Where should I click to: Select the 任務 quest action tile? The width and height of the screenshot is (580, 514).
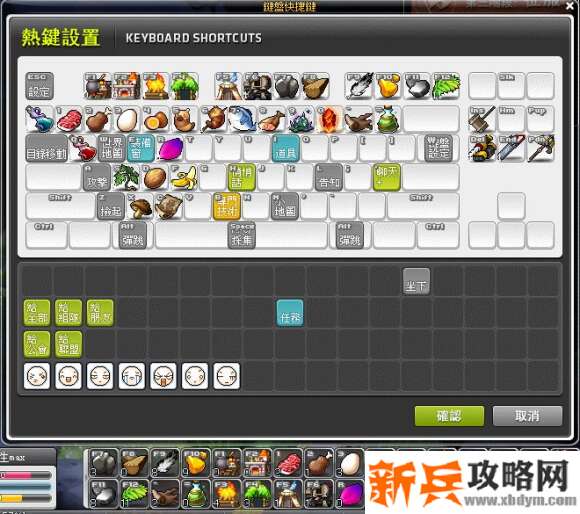[290, 313]
